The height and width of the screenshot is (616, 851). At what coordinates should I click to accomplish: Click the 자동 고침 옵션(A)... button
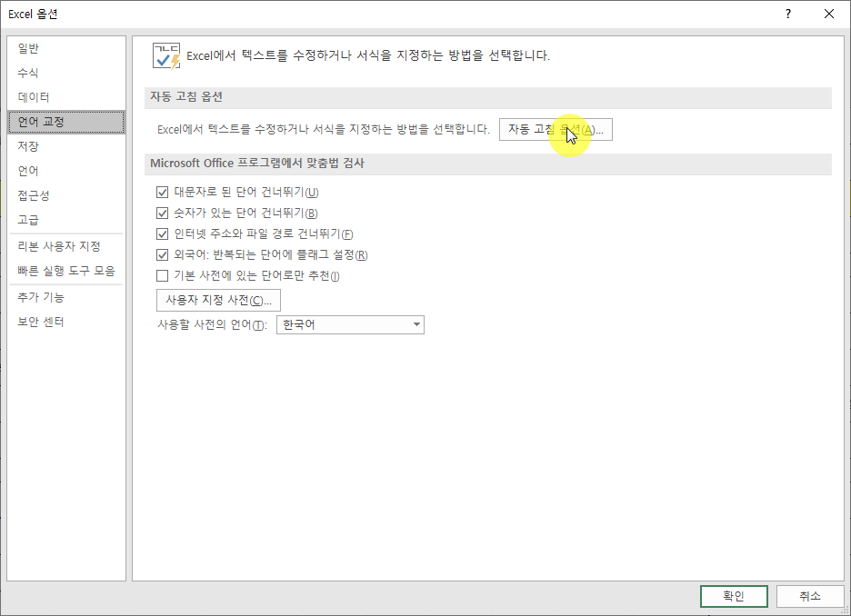pyautogui.click(x=556, y=130)
